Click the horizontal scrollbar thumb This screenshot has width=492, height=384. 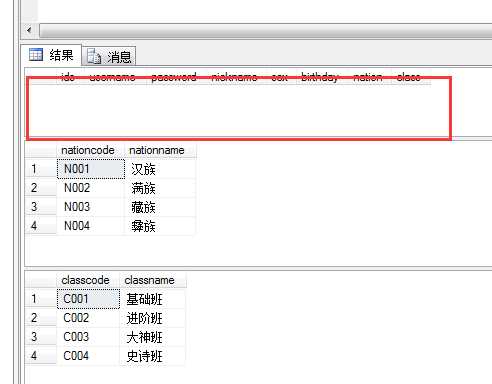click(265, 30)
